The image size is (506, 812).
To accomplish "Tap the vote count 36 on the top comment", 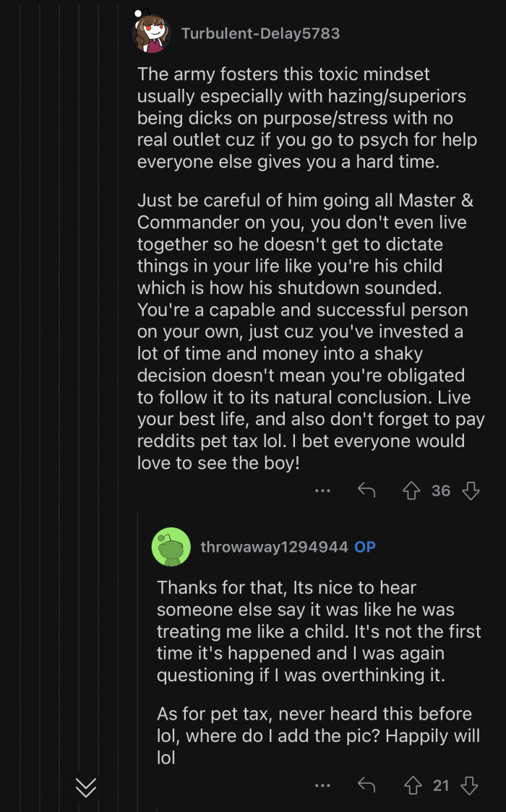I will pos(441,491).
